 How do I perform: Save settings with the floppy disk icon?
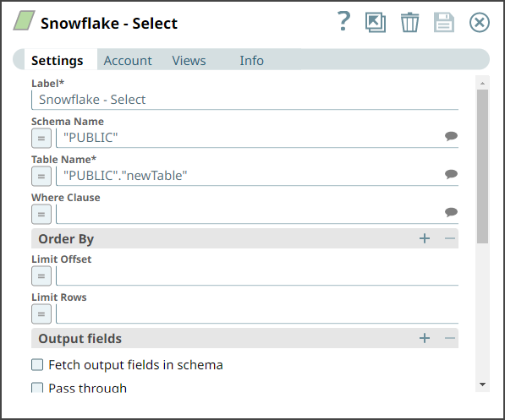(444, 22)
